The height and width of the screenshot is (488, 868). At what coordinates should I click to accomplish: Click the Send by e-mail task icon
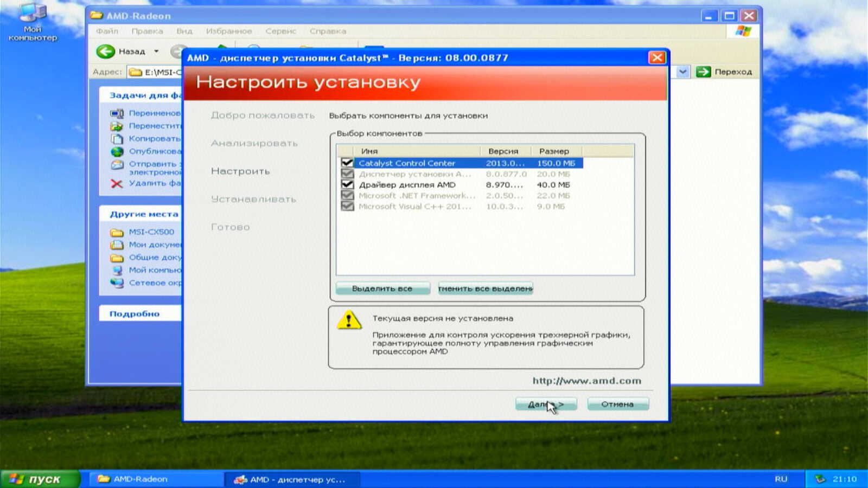(117, 164)
